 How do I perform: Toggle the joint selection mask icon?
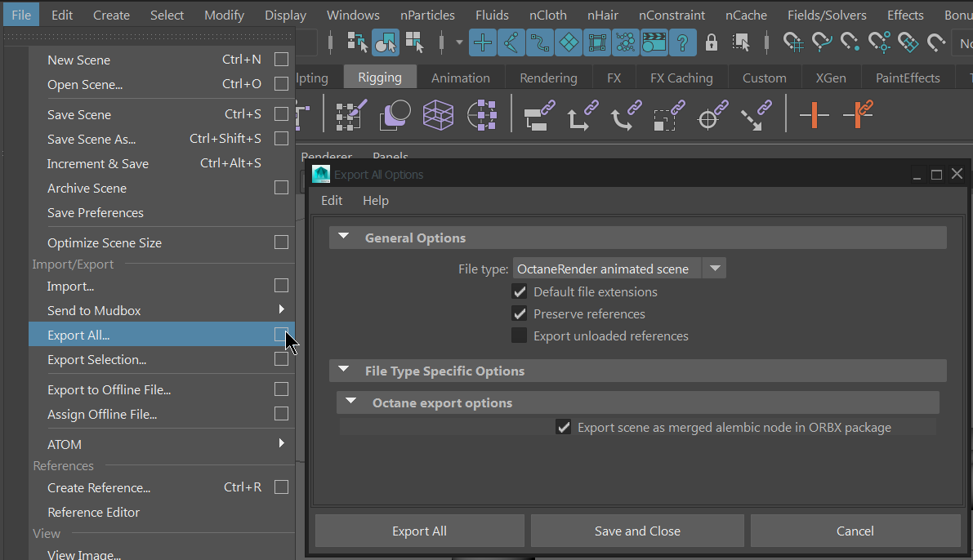pos(511,42)
